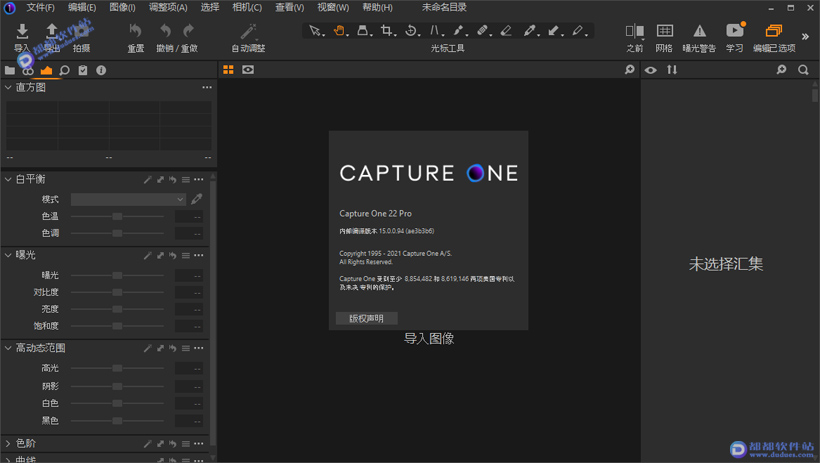Click the Reset (重置) toolbar icon
This screenshot has height=463, width=820.
[135, 31]
